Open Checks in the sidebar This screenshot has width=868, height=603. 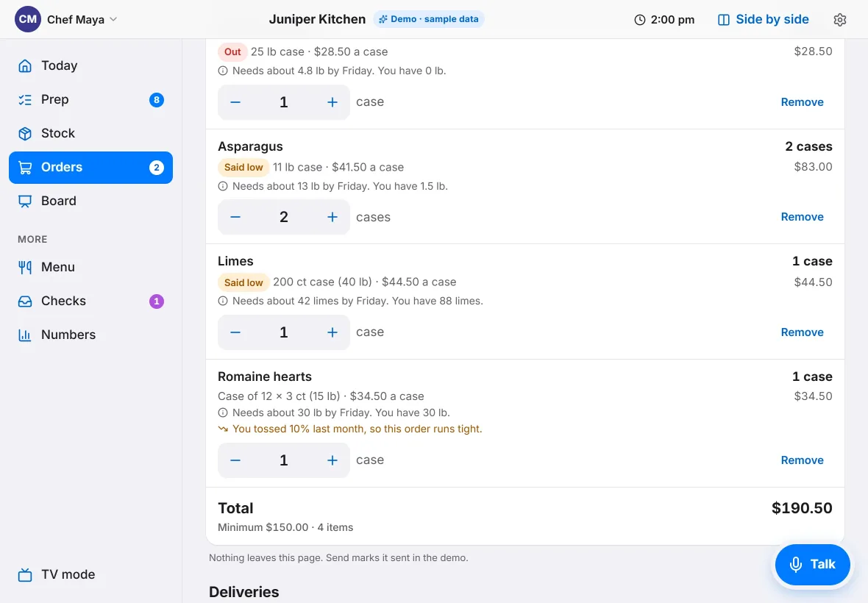(x=90, y=301)
